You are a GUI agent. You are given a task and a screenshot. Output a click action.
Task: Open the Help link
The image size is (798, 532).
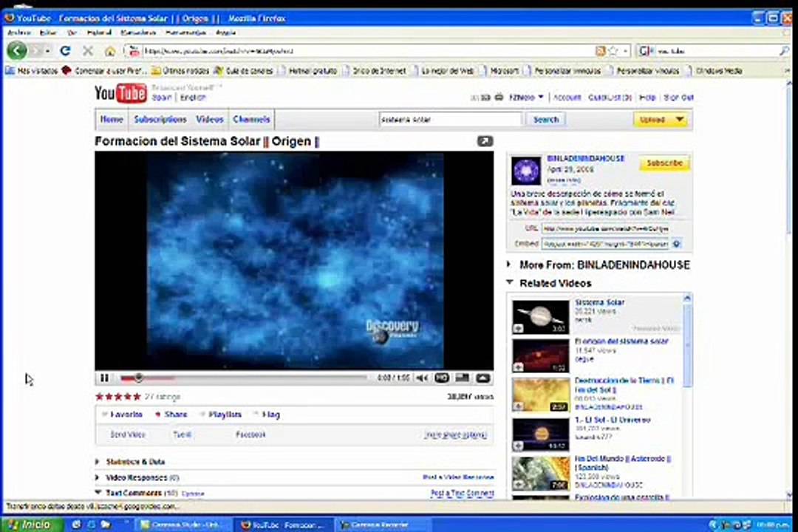click(x=647, y=98)
